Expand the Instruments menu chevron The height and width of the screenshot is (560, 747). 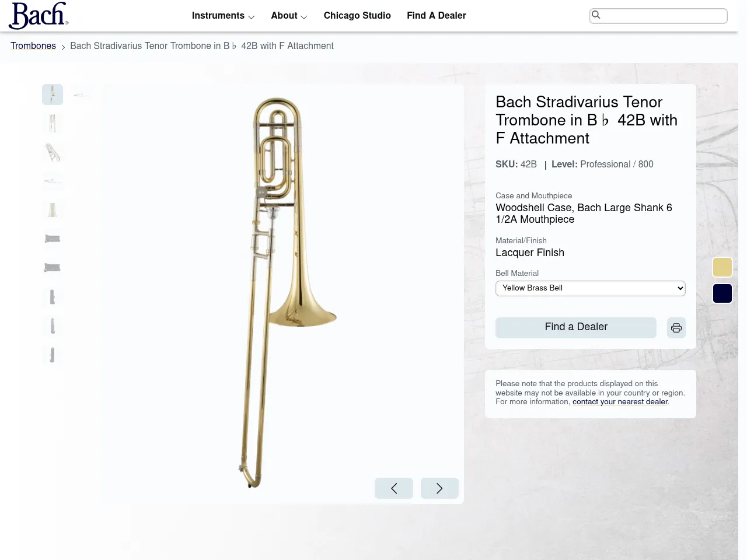point(252,16)
